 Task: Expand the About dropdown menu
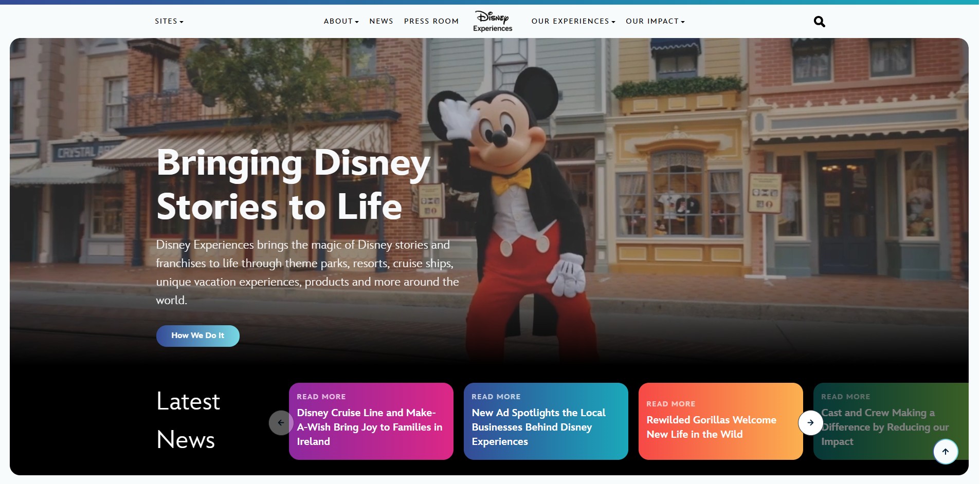(x=341, y=22)
